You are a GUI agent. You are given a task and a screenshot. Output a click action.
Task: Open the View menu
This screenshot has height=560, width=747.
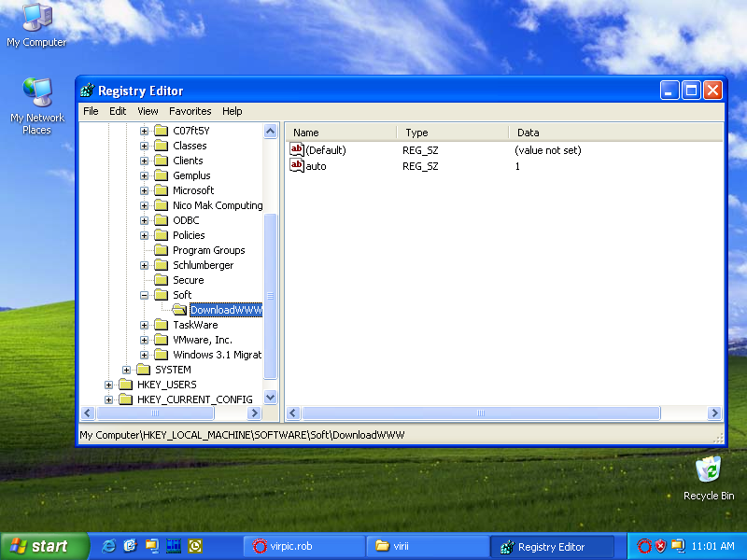[148, 111]
